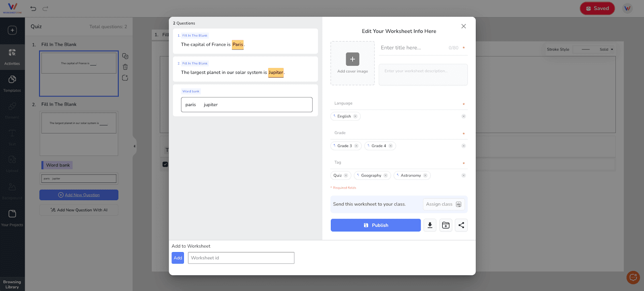
Task: Click Add New Question With AI
Action: 79,210
